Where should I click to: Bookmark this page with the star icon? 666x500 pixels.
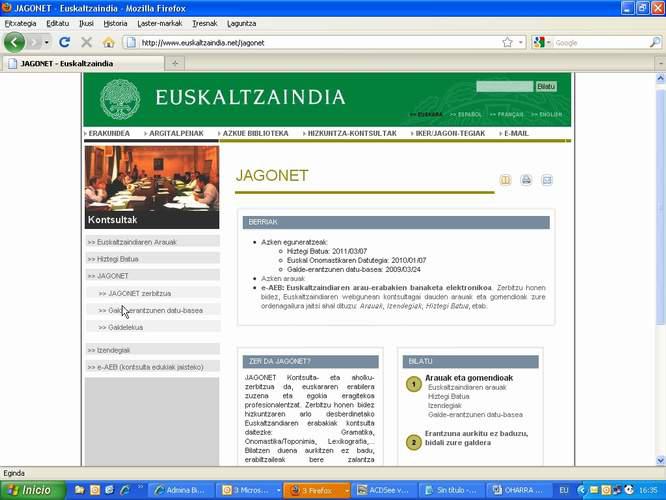click(507, 42)
